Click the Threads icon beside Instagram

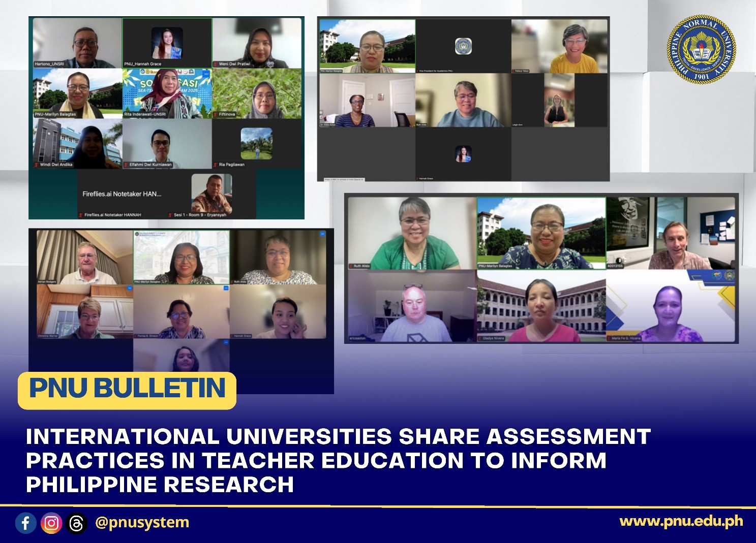point(76,523)
